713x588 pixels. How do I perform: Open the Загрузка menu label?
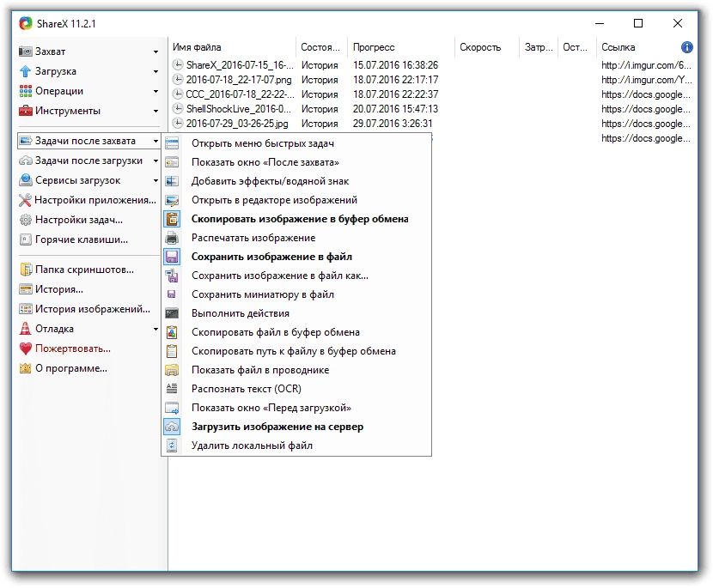click(56, 71)
